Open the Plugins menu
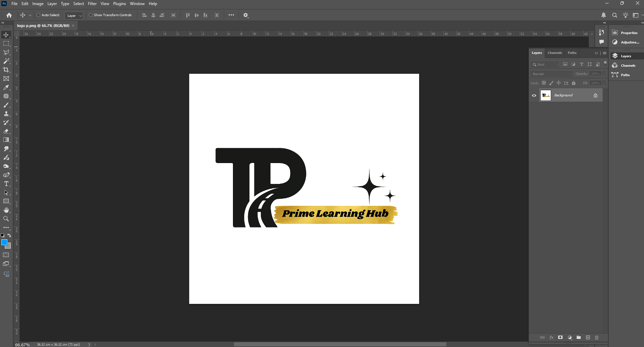 (x=120, y=4)
